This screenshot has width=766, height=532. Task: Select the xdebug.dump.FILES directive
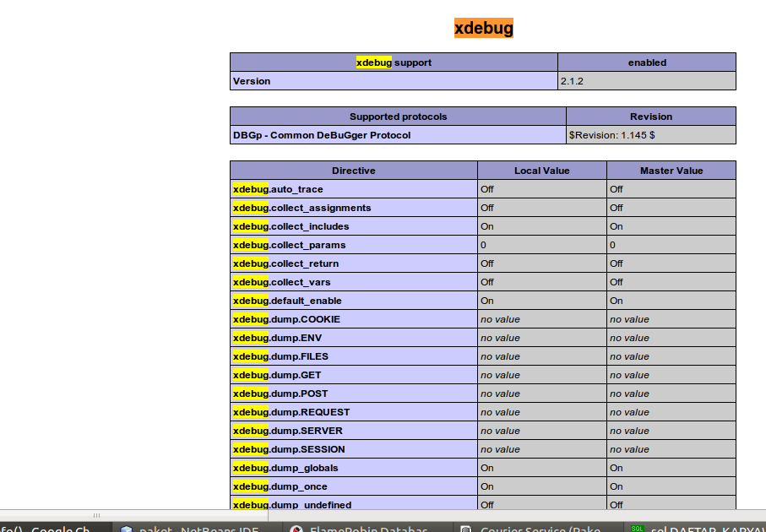tap(354, 356)
